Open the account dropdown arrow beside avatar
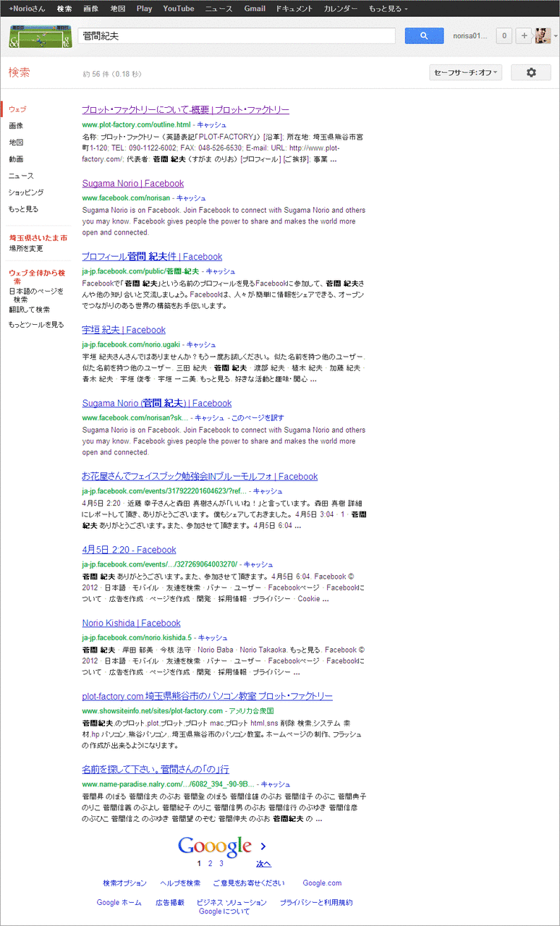 point(555,35)
